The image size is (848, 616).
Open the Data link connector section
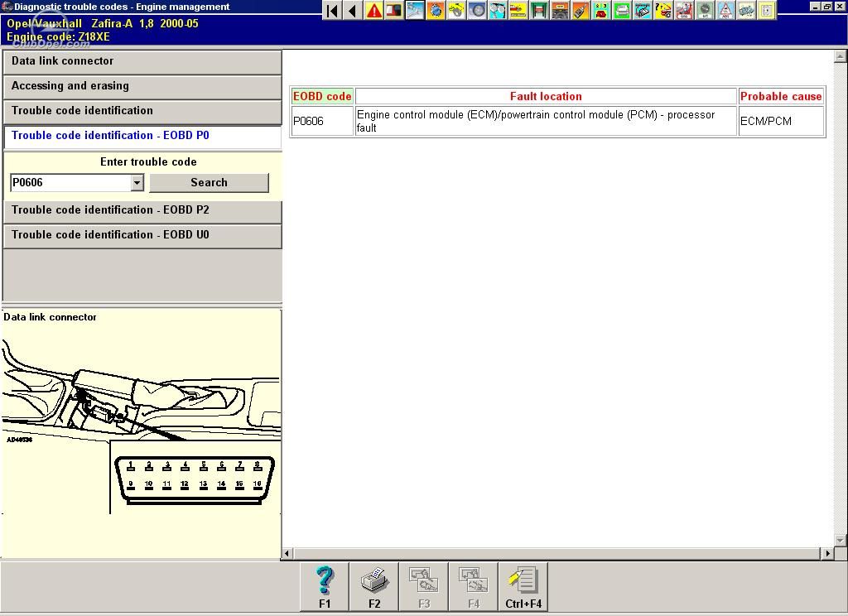coord(142,61)
